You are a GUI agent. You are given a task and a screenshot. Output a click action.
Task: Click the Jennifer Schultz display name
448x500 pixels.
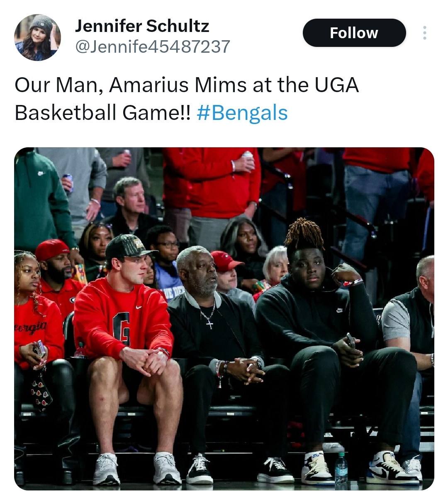tap(142, 26)
